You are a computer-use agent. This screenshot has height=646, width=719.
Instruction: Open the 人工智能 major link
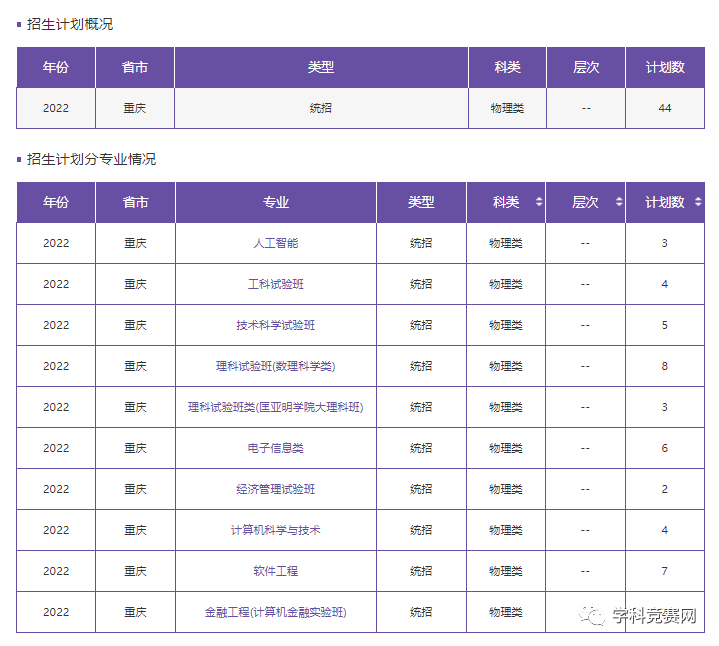point(276,243)
